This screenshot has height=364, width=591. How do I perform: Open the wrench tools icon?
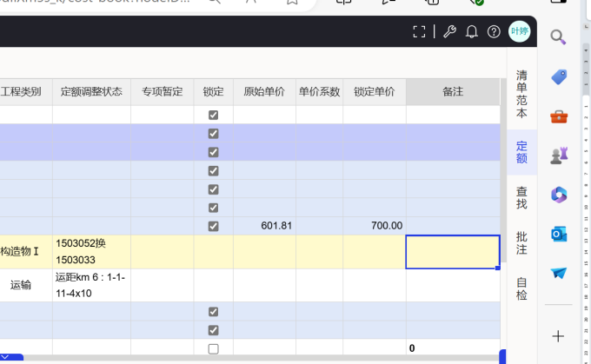pos(448,32)
